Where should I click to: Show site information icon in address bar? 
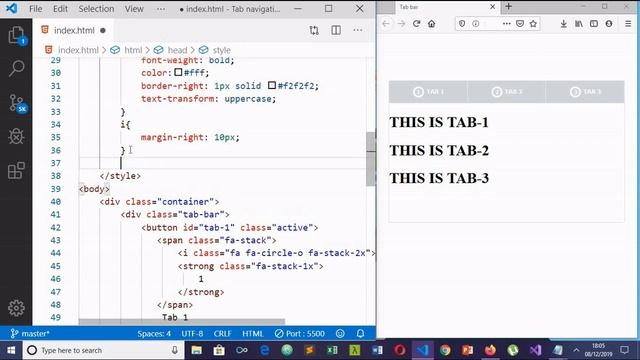click(476, 24)
